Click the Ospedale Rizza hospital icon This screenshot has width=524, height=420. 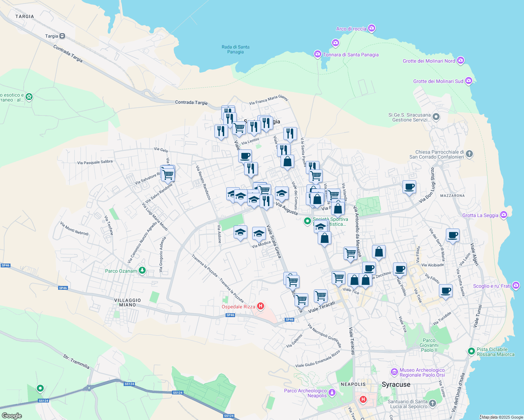(x=260, y=307)
